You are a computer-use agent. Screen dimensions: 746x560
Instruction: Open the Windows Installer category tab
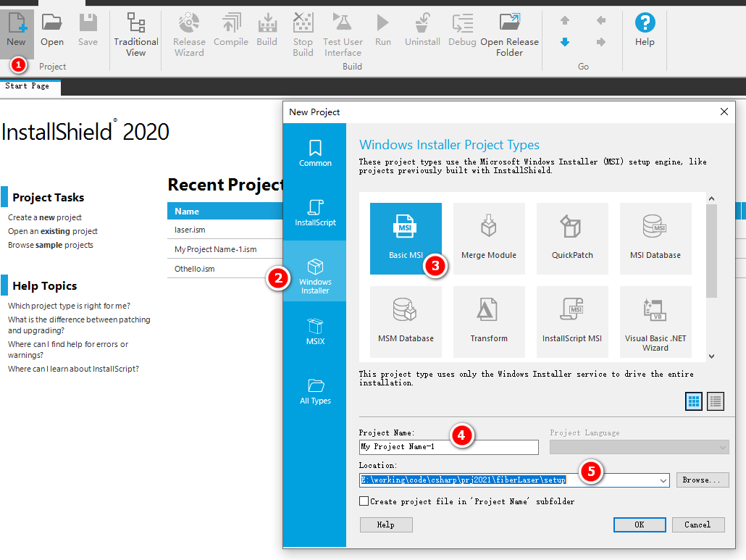315,271
